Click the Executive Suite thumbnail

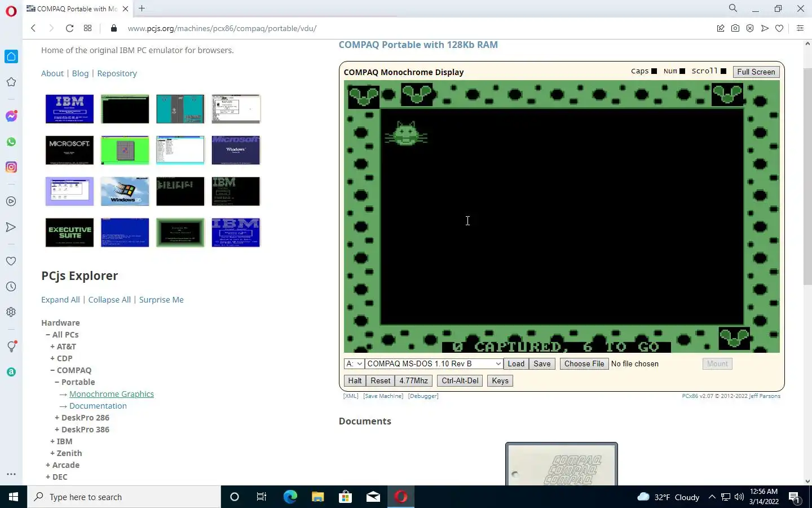(69, 233)
